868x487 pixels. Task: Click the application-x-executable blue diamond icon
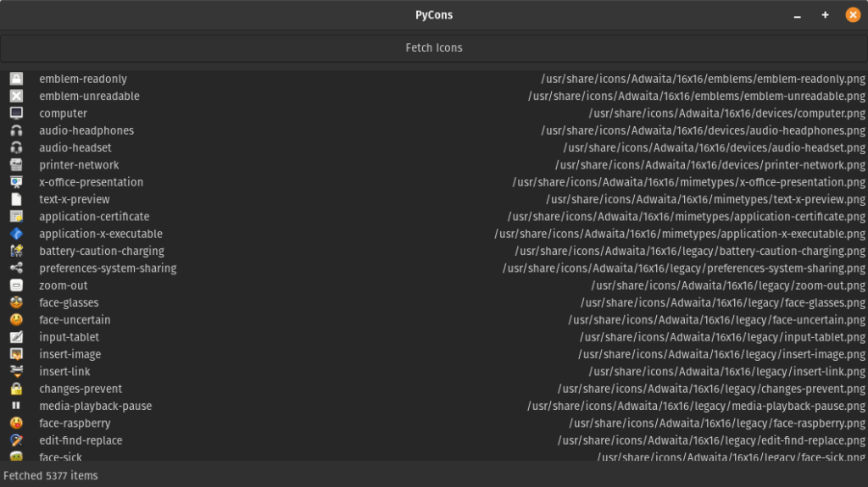(x=16, y=234)
